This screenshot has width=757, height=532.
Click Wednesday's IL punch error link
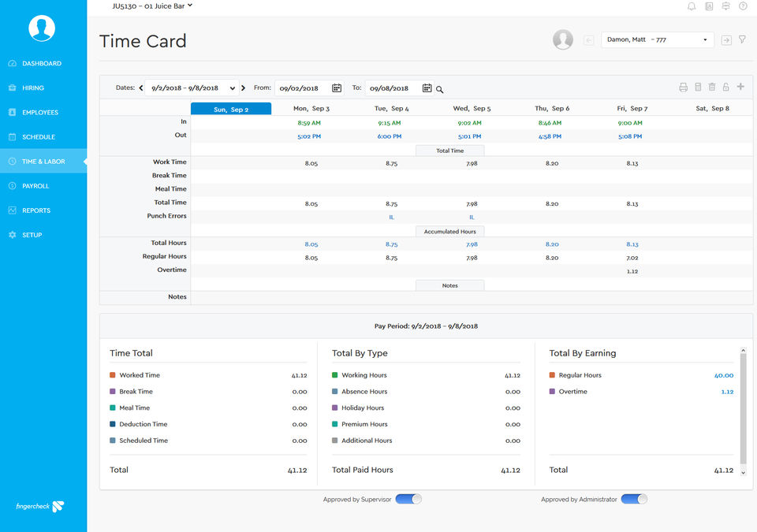472,218
